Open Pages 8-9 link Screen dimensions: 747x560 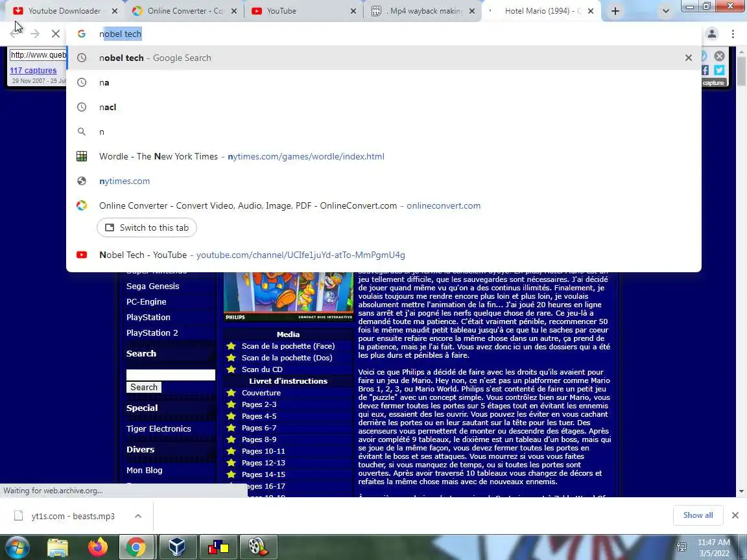click(259, 439)
